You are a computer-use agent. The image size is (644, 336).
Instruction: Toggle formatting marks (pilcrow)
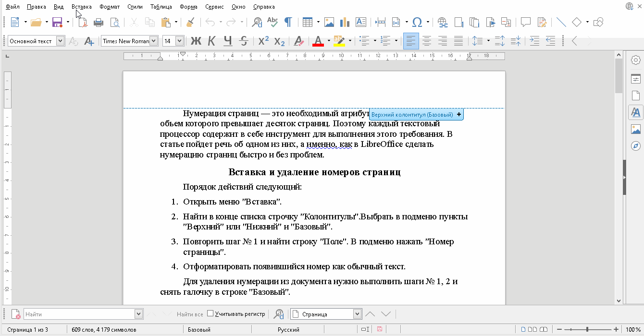288,22
